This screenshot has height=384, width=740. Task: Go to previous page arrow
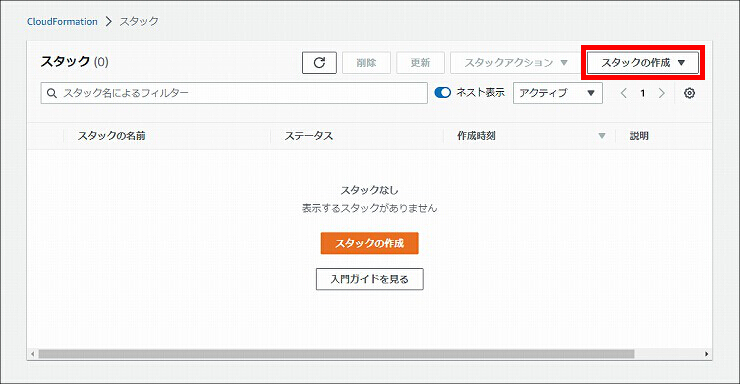coord(624,93)
